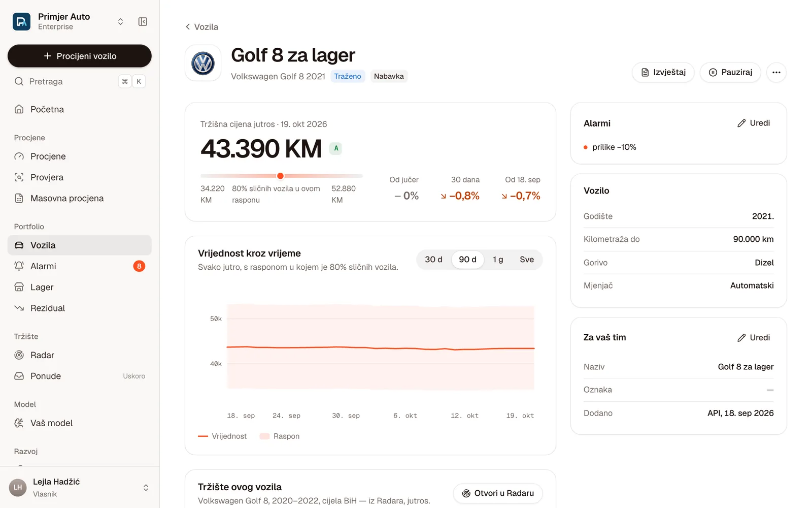Click Pauziraj button

(x=730, y=72)
